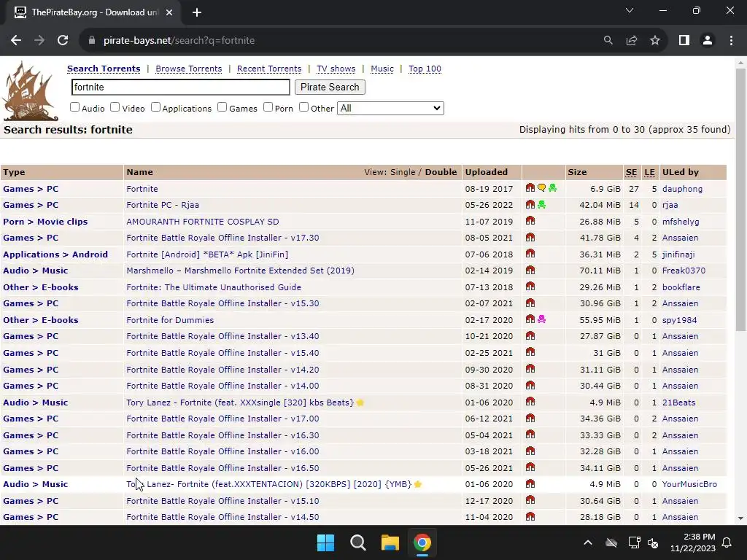The width and height of the screenshot is (747, 560).
Task: Open the All category dropdown
Action: coord(390,108)
